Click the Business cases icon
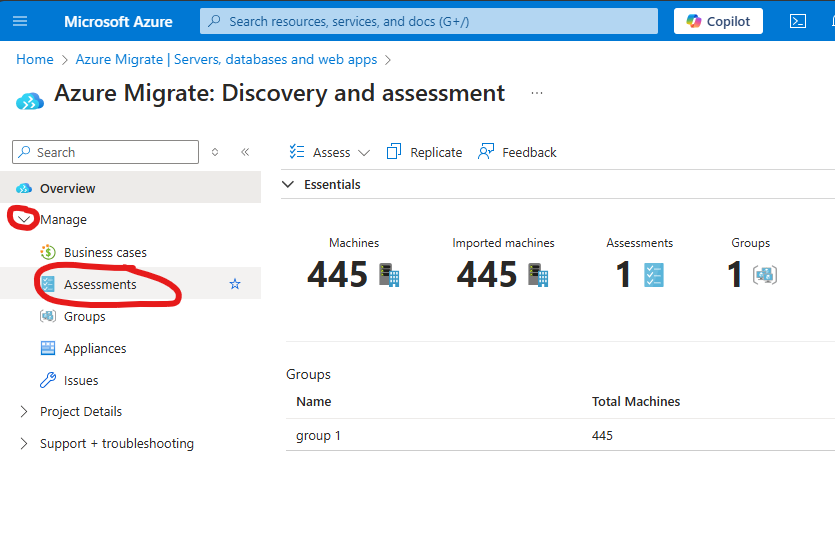835x559 pixels. [x=48, y=252]
